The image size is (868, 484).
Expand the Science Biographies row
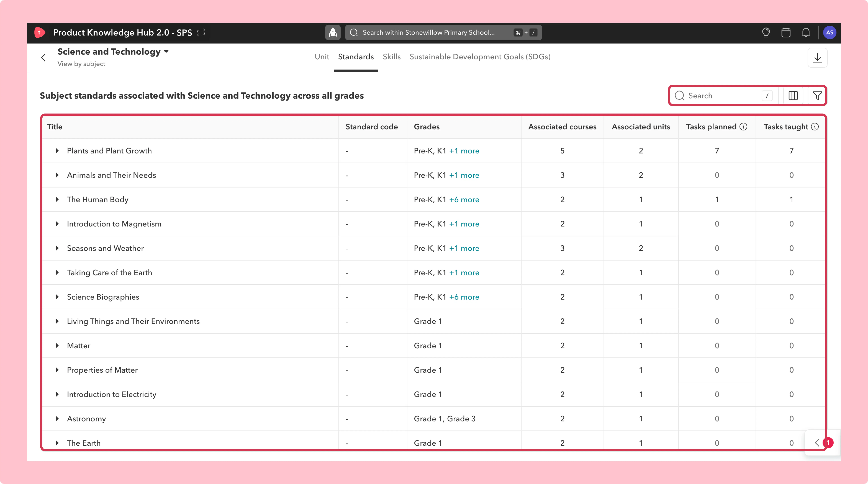click(x=57, y=297)
